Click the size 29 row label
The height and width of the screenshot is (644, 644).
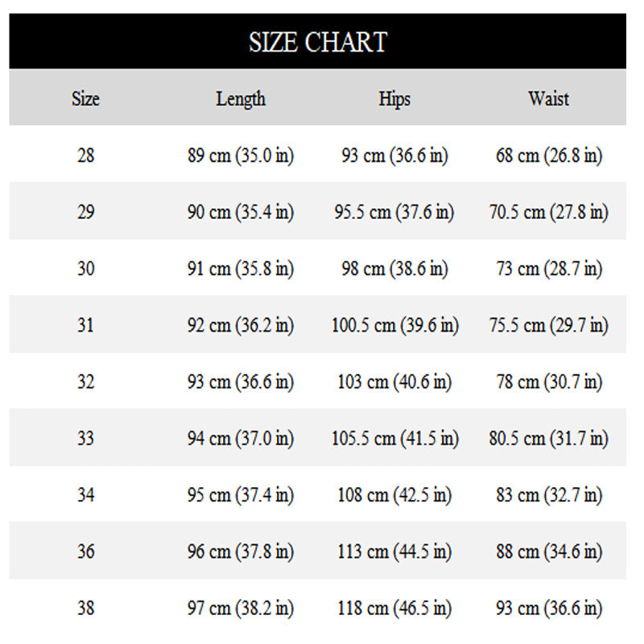(85, 213)
